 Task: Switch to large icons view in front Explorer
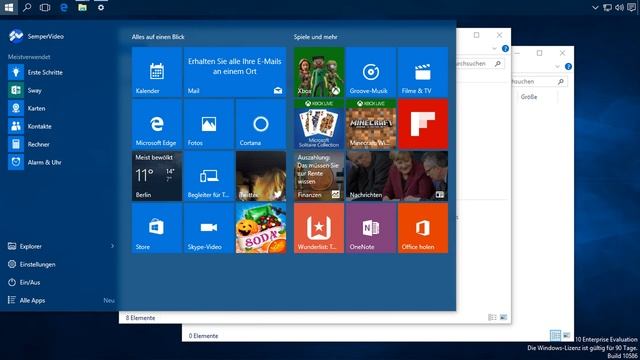pos(503,318)
